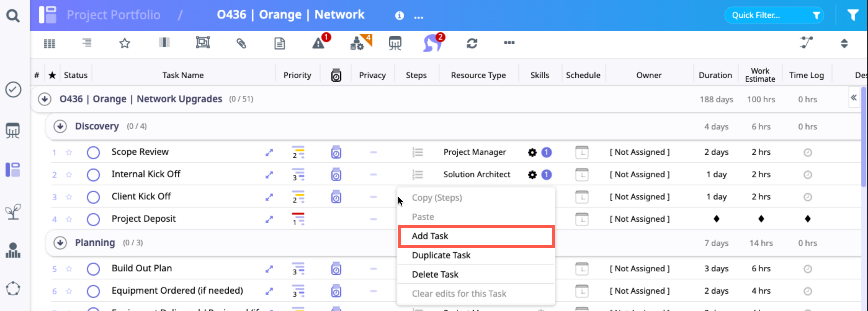Screen dimensions: 868x311
Task: Open the notes document toolbar icon
Action: (x=279, y=43)
